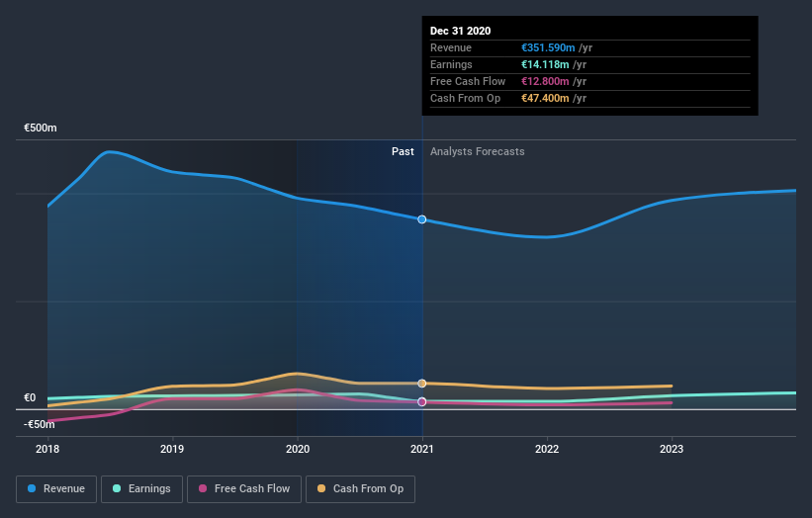Click the 2023 x-axis label
The width and height of the screenshot is (812, 518).
coord(672,449)
